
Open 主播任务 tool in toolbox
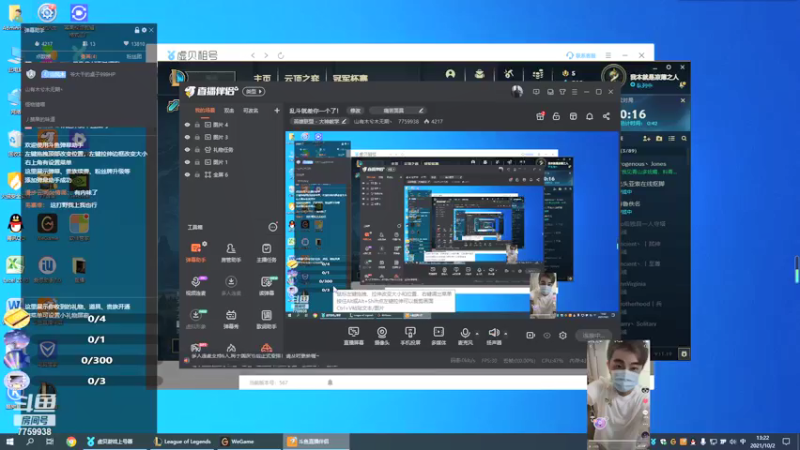coord(266,253)
